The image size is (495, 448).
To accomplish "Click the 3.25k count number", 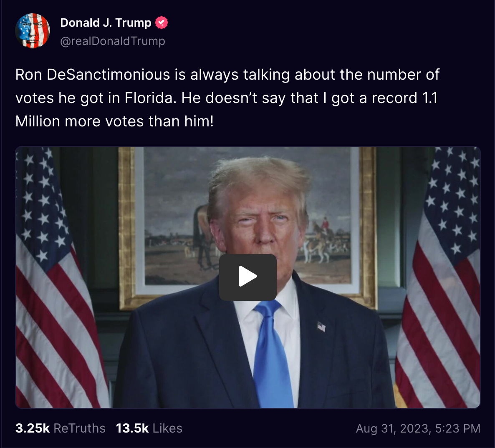I will (x=33, y=428).
